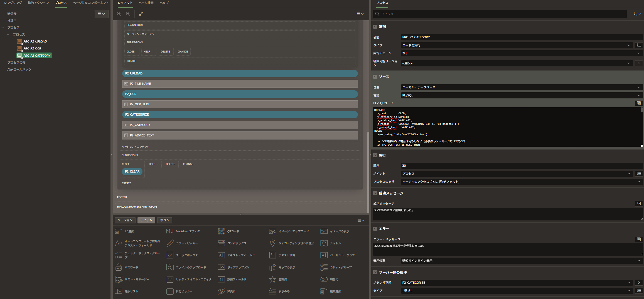This screenshot has height=299, width=644.
Task: Select the P2_OCR button in layout
Action: pyautogui.click(x=240, y=94)
